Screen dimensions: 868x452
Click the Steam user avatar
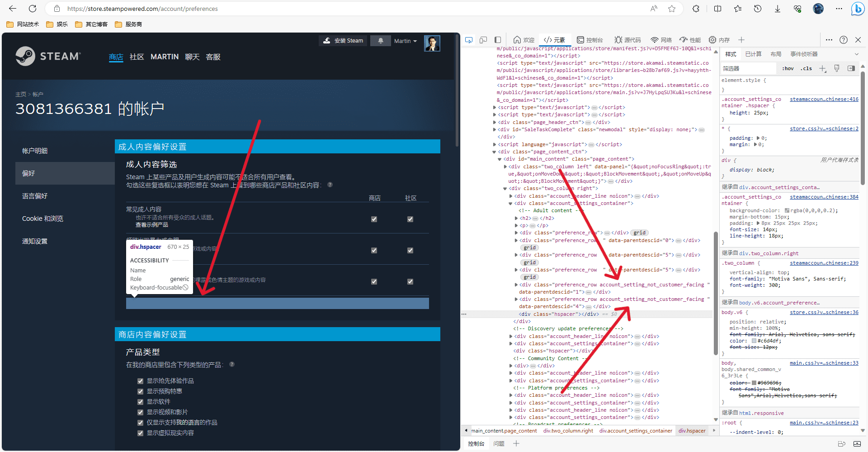click(432, 43)
